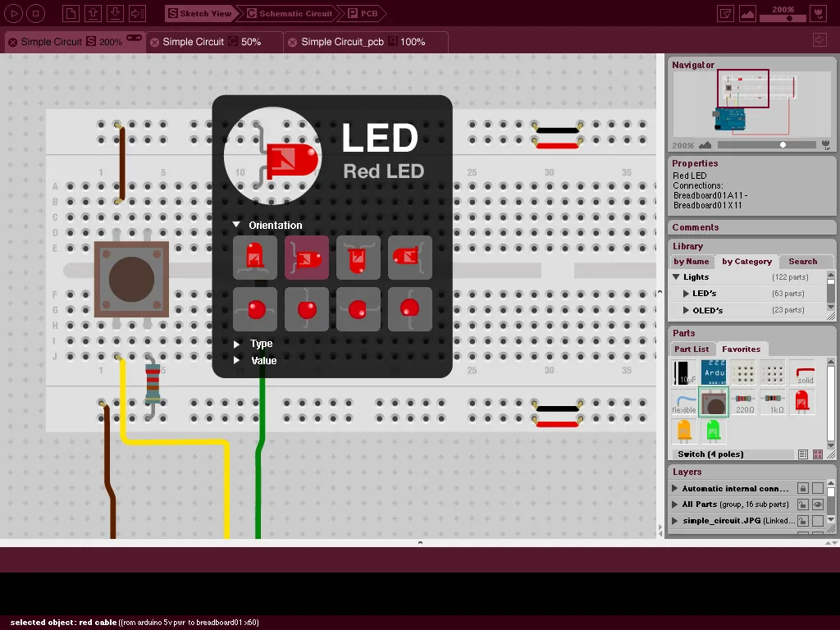The height and width of the screenshot is (630, 840).
Task: Expand the All Parts layer group
Action: pyautogui.click(x=675, y=504)
